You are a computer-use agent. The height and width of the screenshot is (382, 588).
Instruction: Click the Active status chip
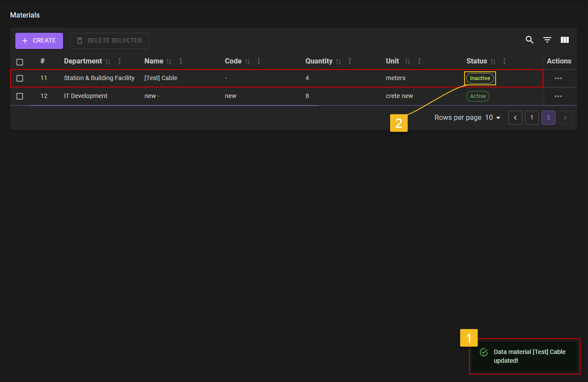coord(478,96)
